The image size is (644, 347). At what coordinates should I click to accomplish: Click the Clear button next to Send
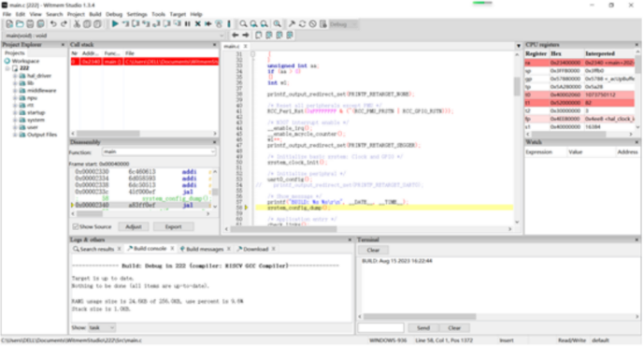coord(454,327)
